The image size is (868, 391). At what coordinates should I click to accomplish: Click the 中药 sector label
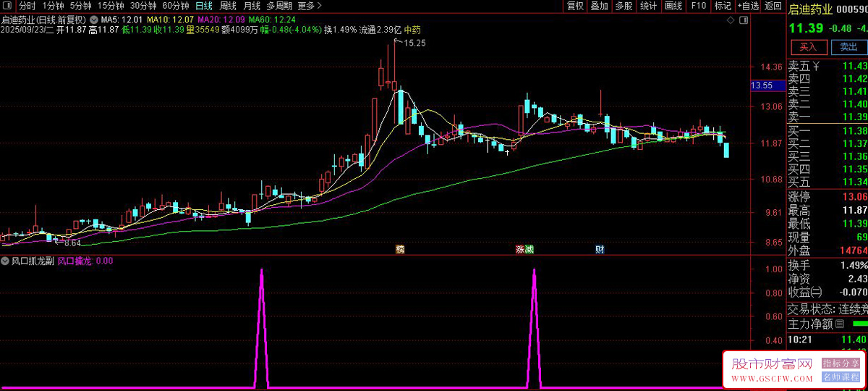pos(412,30)
